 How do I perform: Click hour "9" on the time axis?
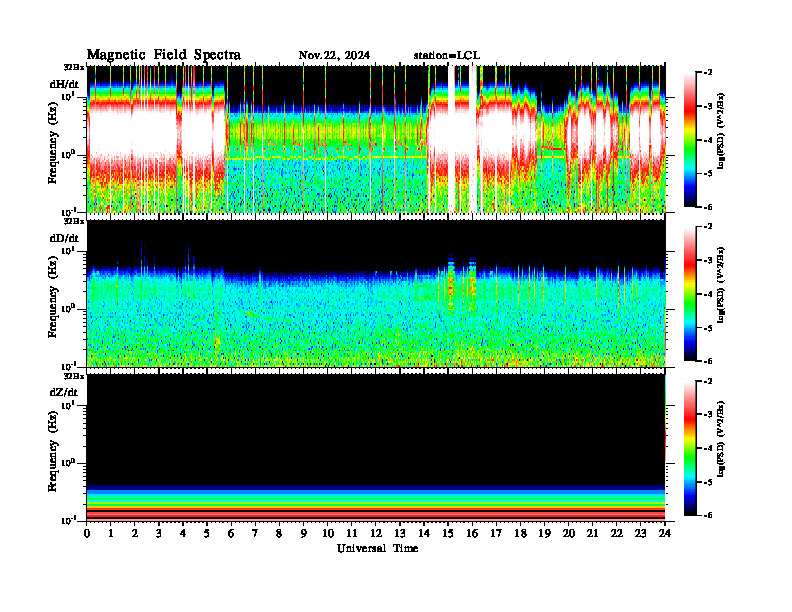[x=304, y=533]
